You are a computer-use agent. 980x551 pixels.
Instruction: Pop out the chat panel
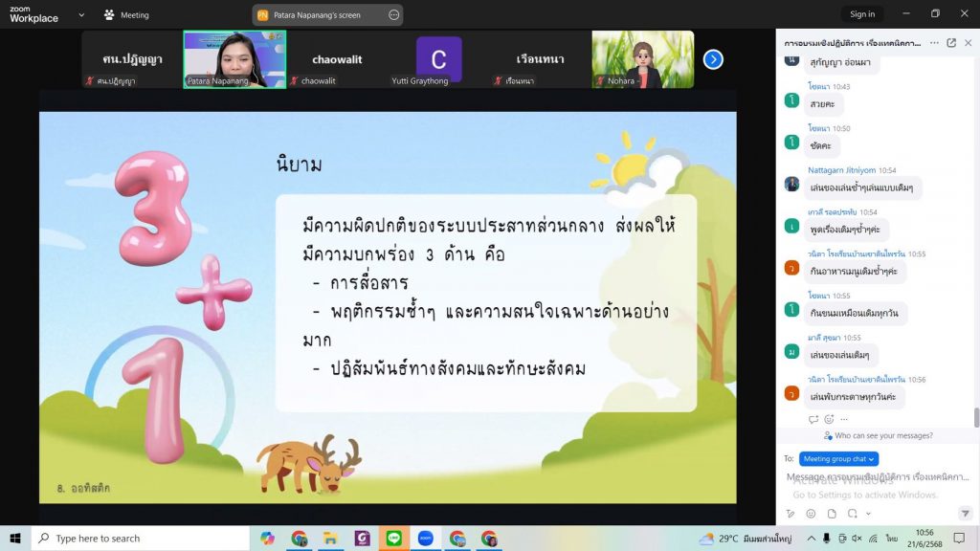tap(951, 43)
